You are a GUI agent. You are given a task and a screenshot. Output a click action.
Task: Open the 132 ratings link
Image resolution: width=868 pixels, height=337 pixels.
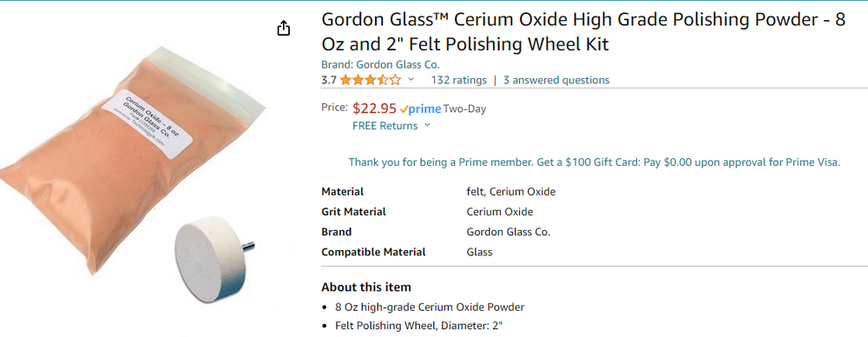click(459, 80)
